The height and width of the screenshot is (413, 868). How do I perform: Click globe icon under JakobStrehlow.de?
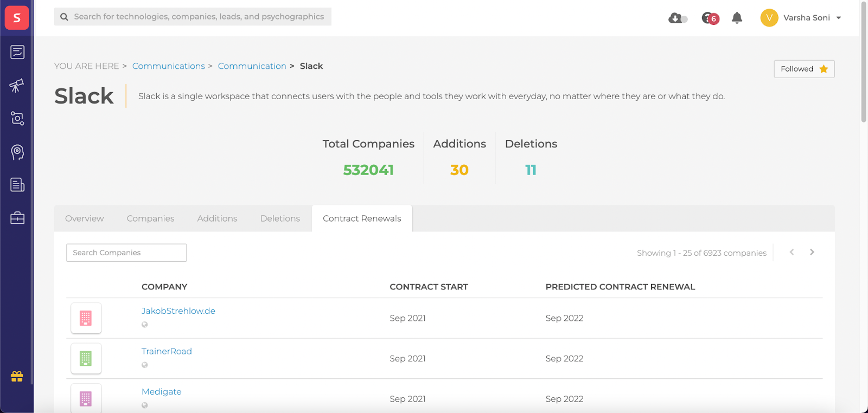145,325
